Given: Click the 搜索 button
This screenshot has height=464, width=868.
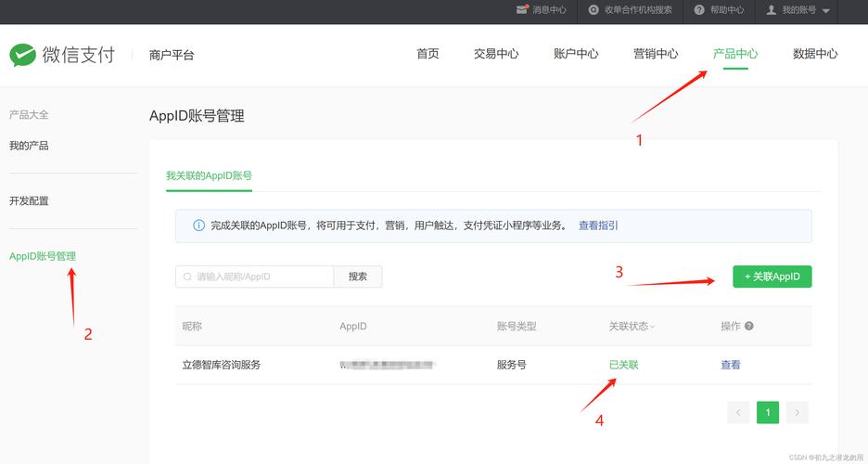Looking at the screenshot, I should pos(358,277).
